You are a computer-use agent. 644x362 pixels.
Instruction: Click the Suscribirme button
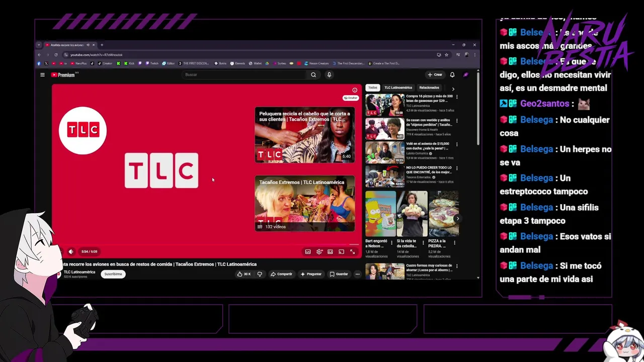pos(113,274)
